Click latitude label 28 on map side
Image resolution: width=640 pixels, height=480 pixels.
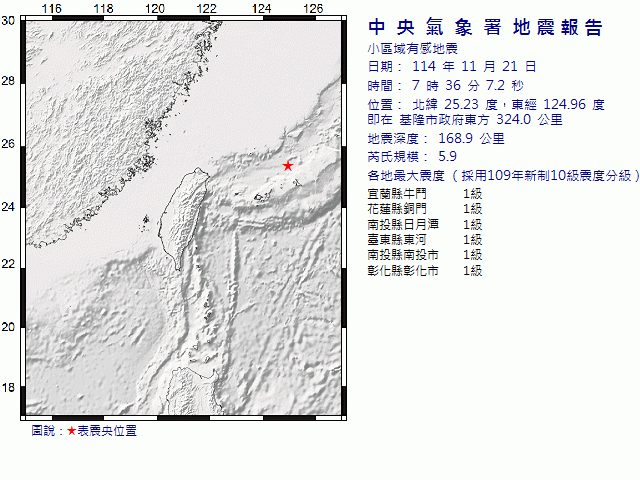[8, 81]
